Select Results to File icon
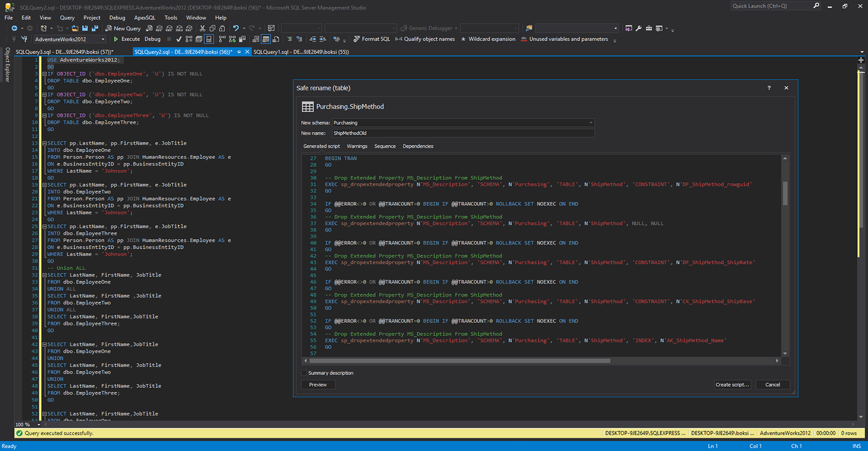The width and height of the screenshot is (868, 451). pos(276,39)
